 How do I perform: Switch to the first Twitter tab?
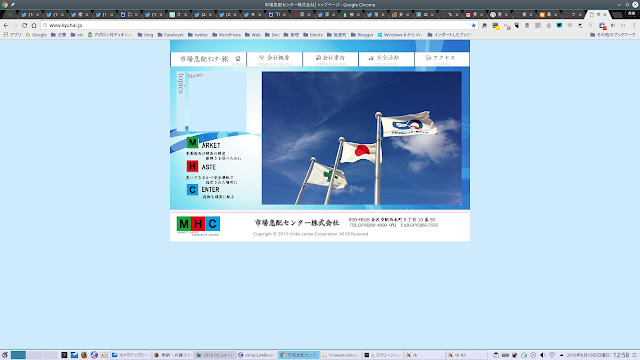coord(30,14)
